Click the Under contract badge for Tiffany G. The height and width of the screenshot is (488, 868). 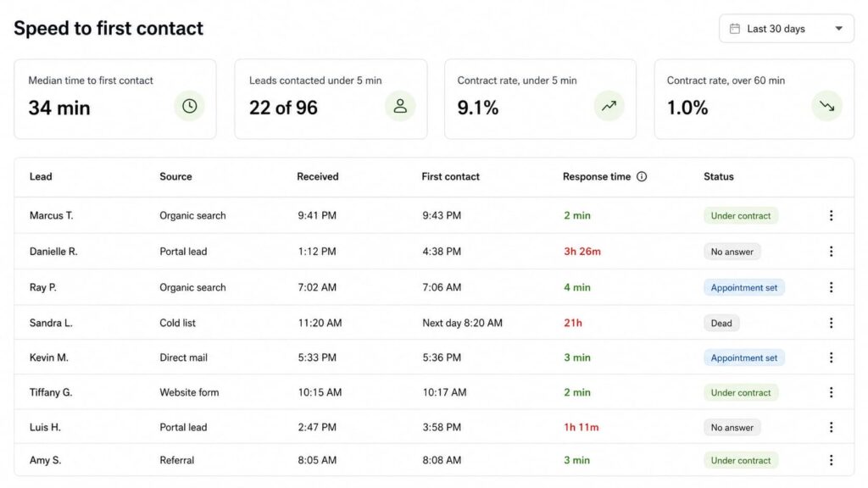[741, 392]
